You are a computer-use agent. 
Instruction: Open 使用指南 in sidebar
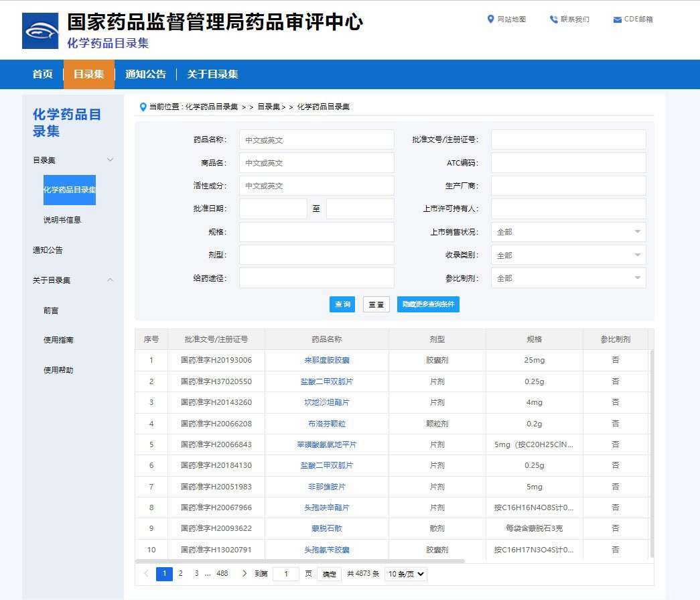coord(58,340)
